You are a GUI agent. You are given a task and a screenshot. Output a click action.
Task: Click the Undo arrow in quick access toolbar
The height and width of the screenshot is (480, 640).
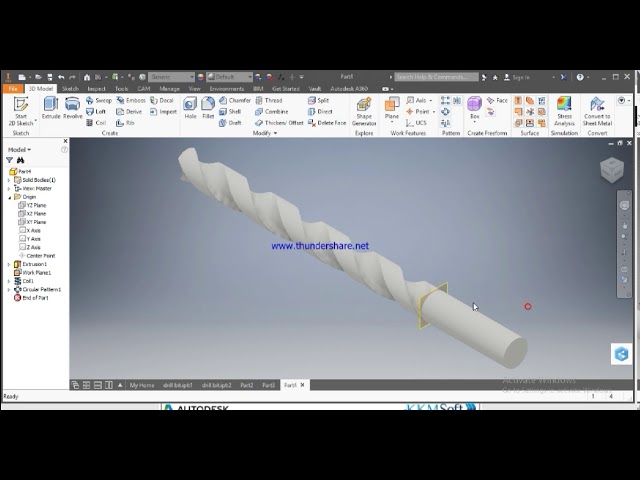(x=61, y=77)
